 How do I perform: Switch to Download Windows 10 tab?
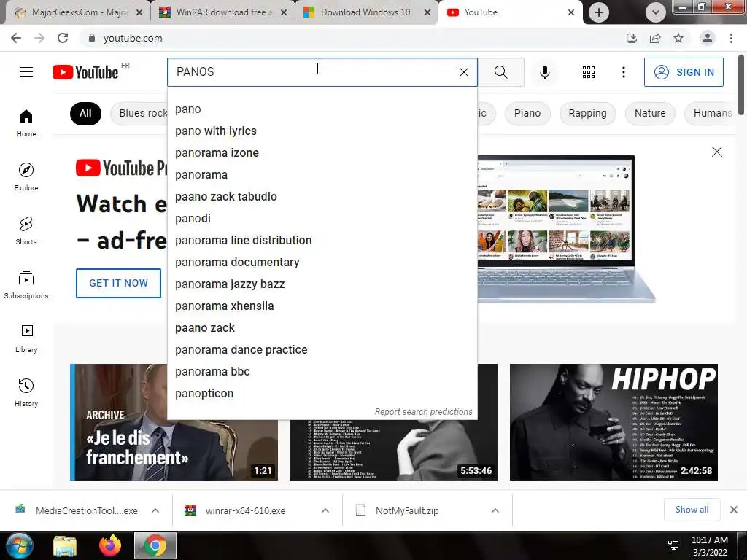(366, 12)
